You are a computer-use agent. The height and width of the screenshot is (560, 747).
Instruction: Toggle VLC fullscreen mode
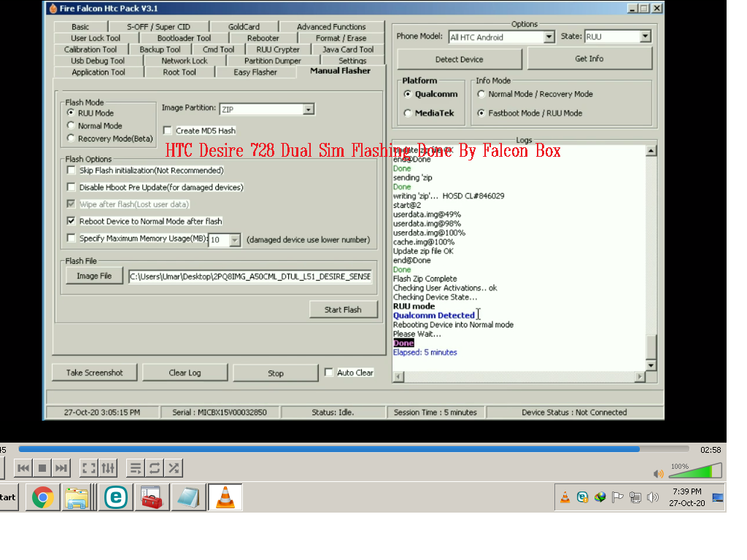[88, 468]
